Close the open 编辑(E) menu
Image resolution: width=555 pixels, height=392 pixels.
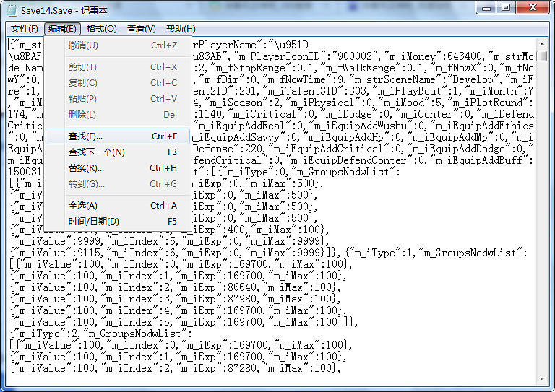[61, 29]
